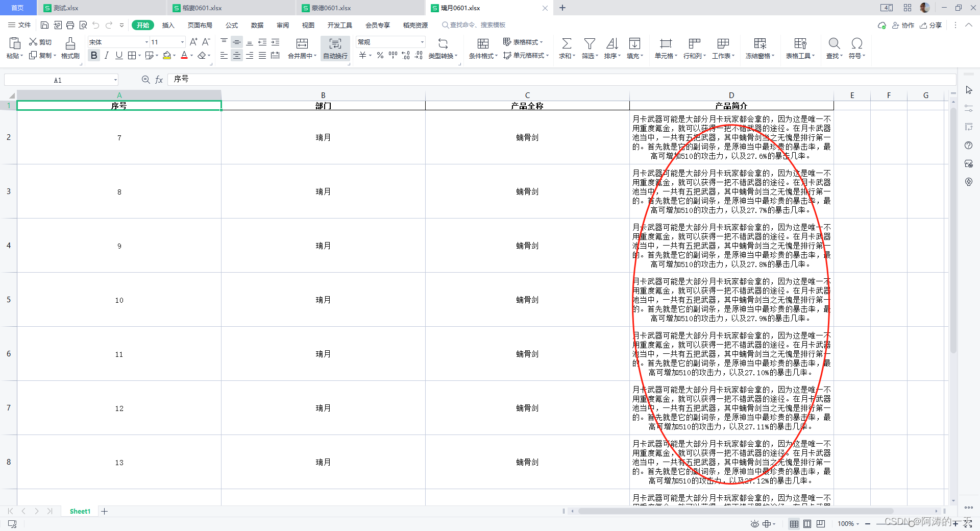Switch to Page Layout view in status bar
This screenshot has height=531, width=980.
click(807, 524)
